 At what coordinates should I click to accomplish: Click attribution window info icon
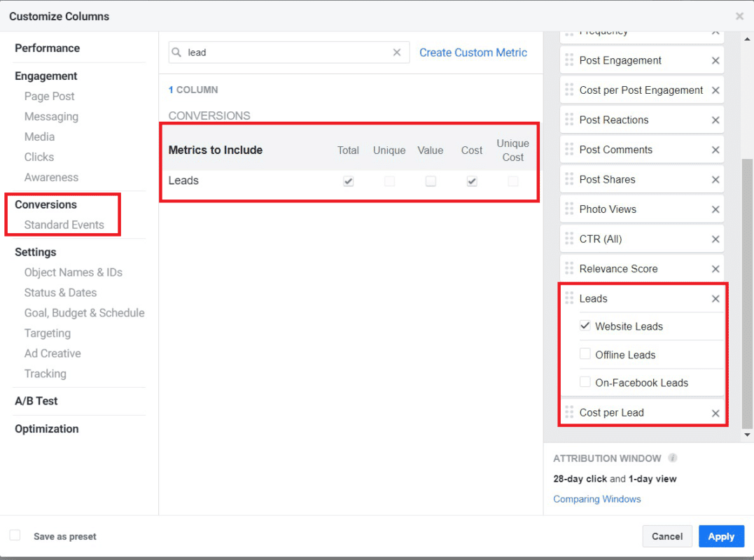tap(672, 458)
